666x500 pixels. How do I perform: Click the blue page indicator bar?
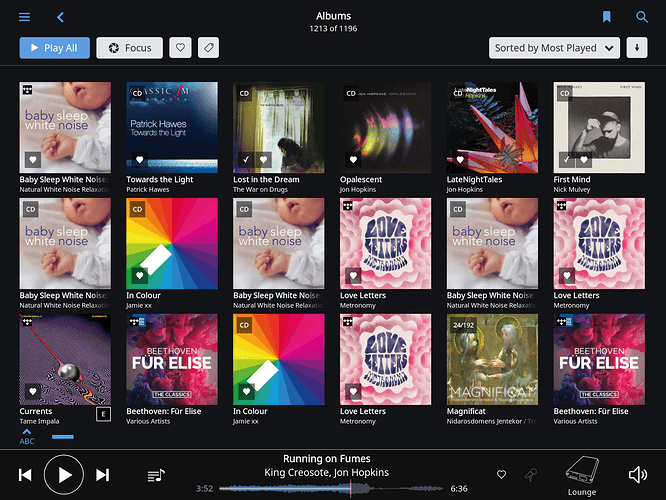point(63,437)
